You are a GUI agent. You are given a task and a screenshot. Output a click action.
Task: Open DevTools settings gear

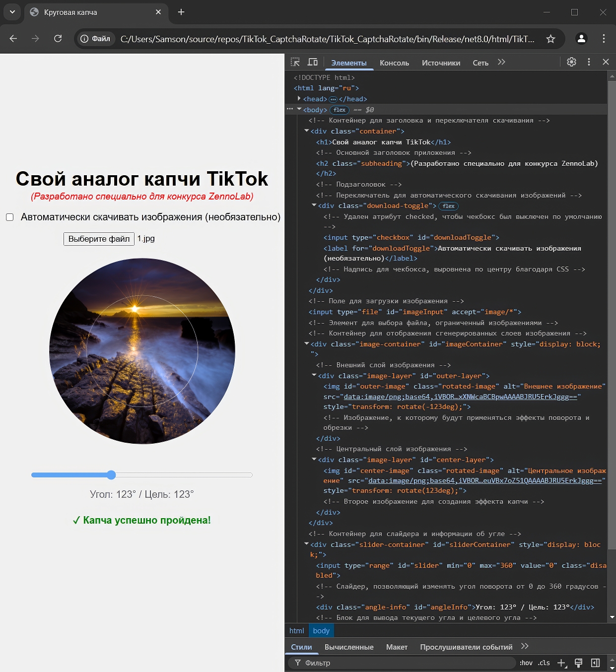click(x=571, y=62)
